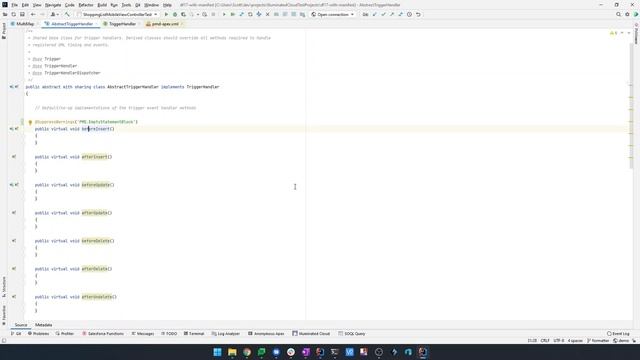
Task: Click the Git rollback undo icon
Action: [418, 14]
